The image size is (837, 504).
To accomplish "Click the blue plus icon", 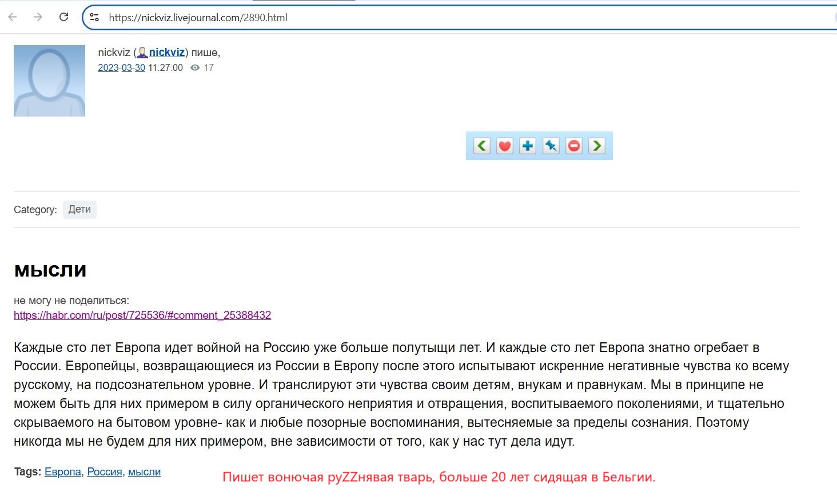I will 528,146.
